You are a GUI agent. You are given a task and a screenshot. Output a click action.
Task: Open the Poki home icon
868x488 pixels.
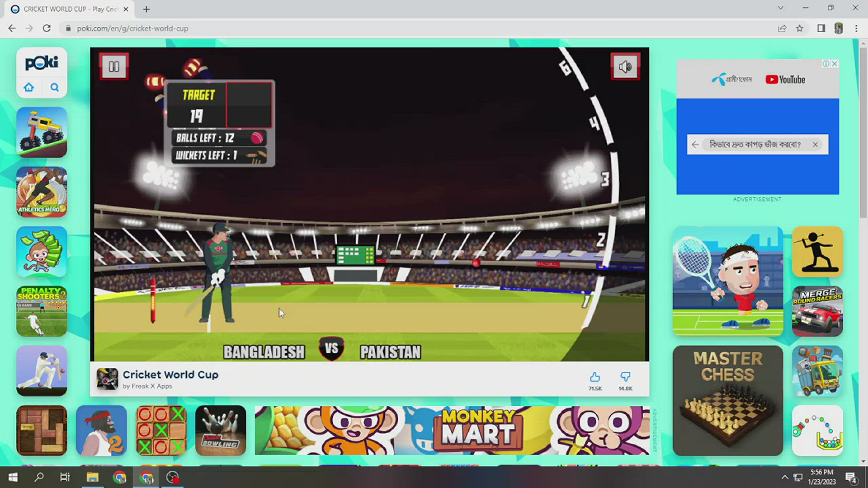(x=28, y=87)
